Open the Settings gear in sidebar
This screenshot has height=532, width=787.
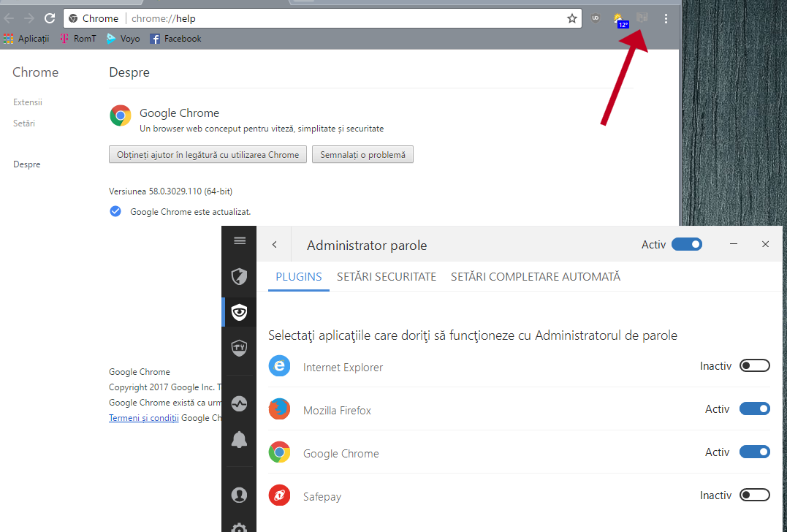pyautogui.click(x=239, y=528)
